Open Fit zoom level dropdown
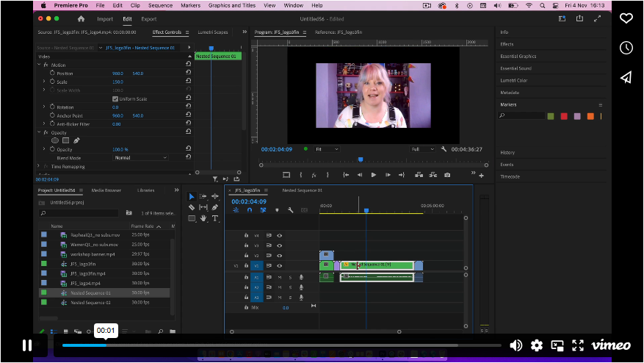This screenshot has width=644, height=363. click(327, 149)
